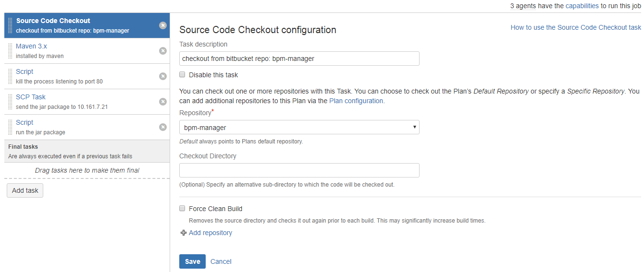The image size is (644, 272).
Task: Open the SCP Task configuration
Action: pyautogui.click(x=31, y=97)
